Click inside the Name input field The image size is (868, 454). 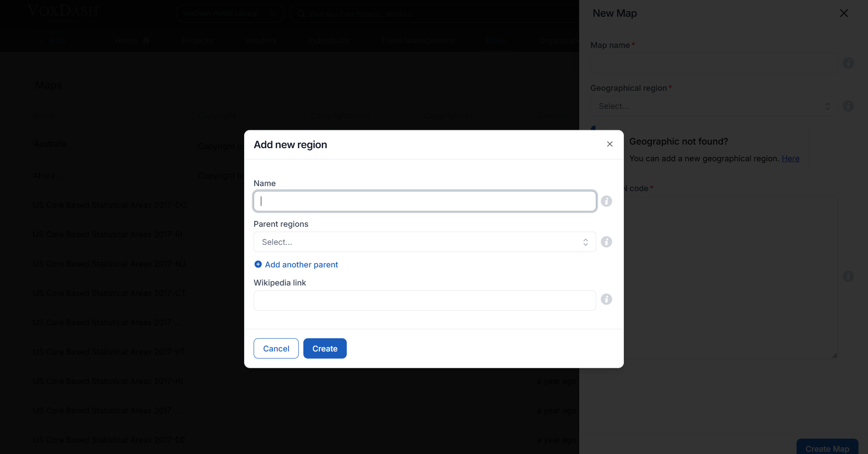pos(424,201)
